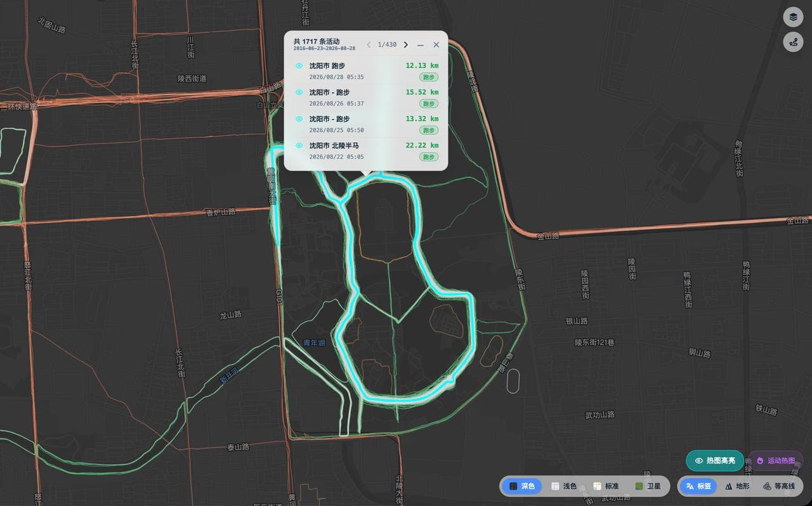Click the 金山路 road label on map
The height and width of the screenshot is (506, 812).
point(548,236)
